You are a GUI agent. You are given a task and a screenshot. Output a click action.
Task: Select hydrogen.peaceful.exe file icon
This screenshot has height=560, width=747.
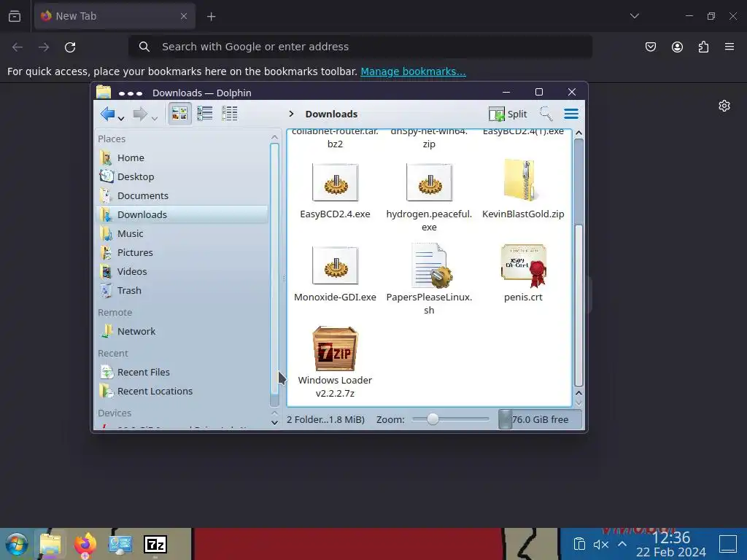click(x=429, y=182)
